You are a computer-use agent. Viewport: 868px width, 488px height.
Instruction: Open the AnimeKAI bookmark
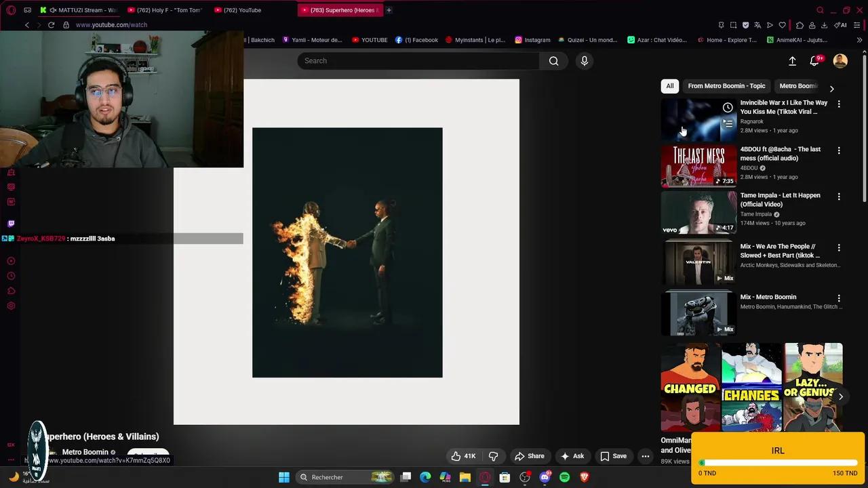(x=797, y=40)
